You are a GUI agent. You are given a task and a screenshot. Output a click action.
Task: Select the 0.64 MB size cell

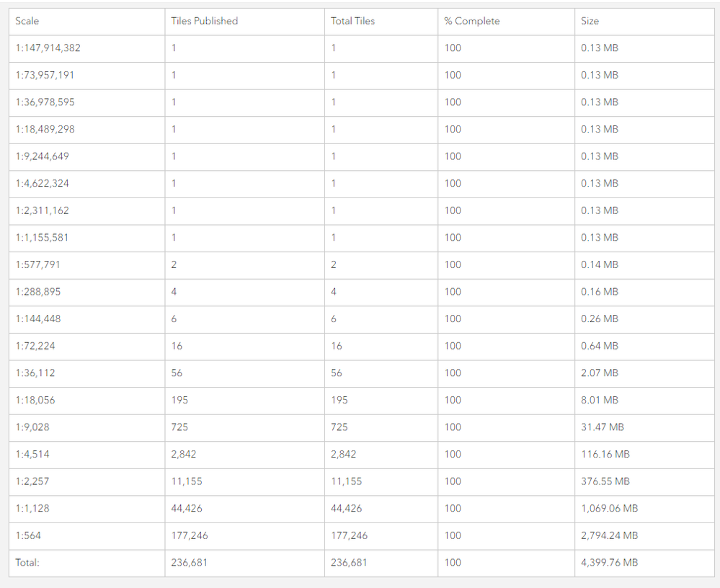pyautogui.click(x=600, y=346)
